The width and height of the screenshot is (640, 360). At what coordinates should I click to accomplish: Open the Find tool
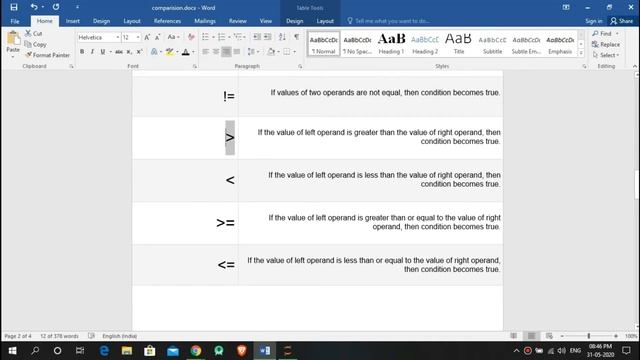[602, 33]
